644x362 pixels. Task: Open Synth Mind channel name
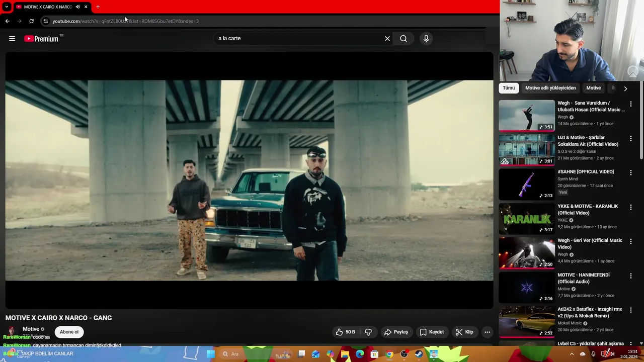[x=568, y=179]
